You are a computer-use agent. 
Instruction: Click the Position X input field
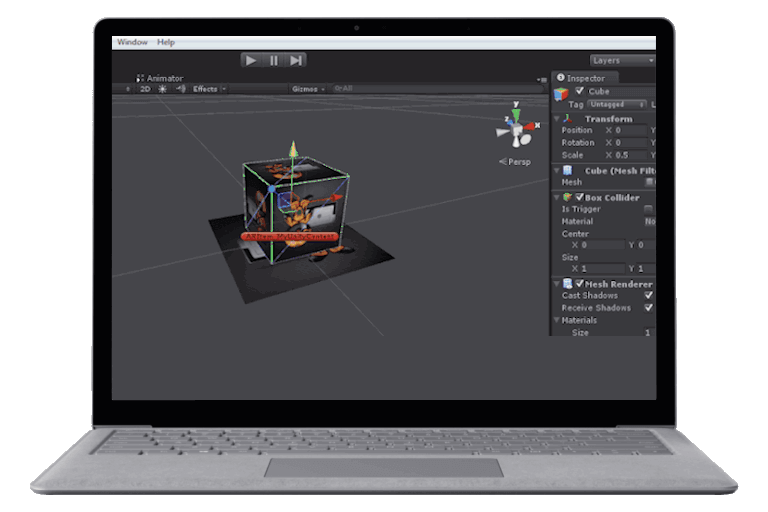[631, 130]
